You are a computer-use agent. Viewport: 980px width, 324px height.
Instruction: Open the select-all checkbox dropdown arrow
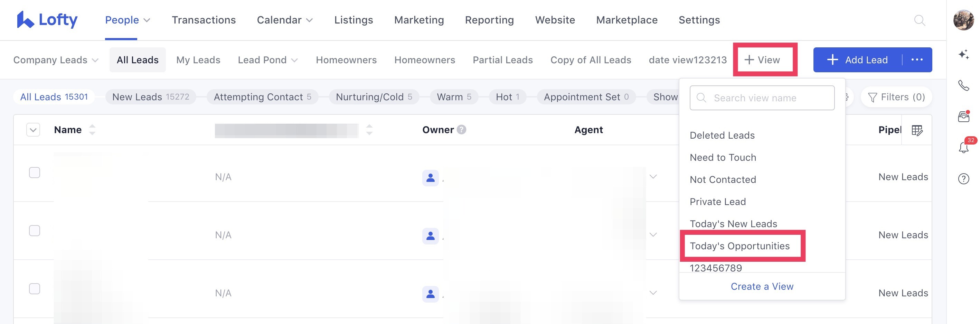[33, 130]
